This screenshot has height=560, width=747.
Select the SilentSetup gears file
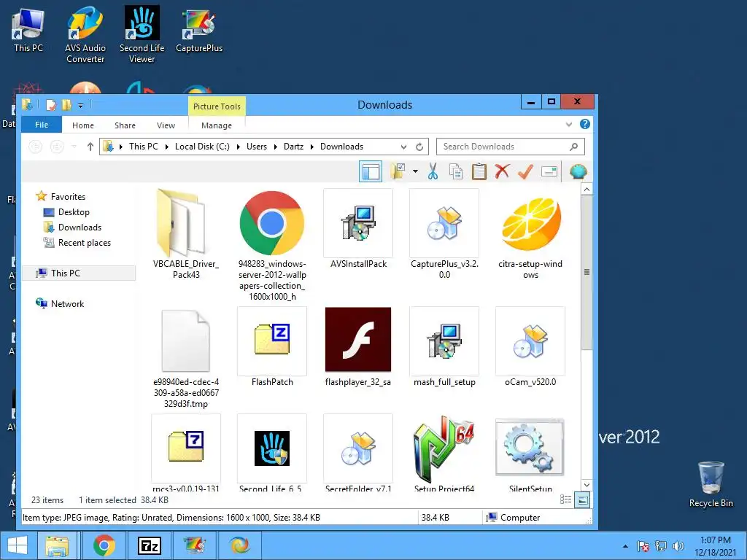click(x=530, y=453)
